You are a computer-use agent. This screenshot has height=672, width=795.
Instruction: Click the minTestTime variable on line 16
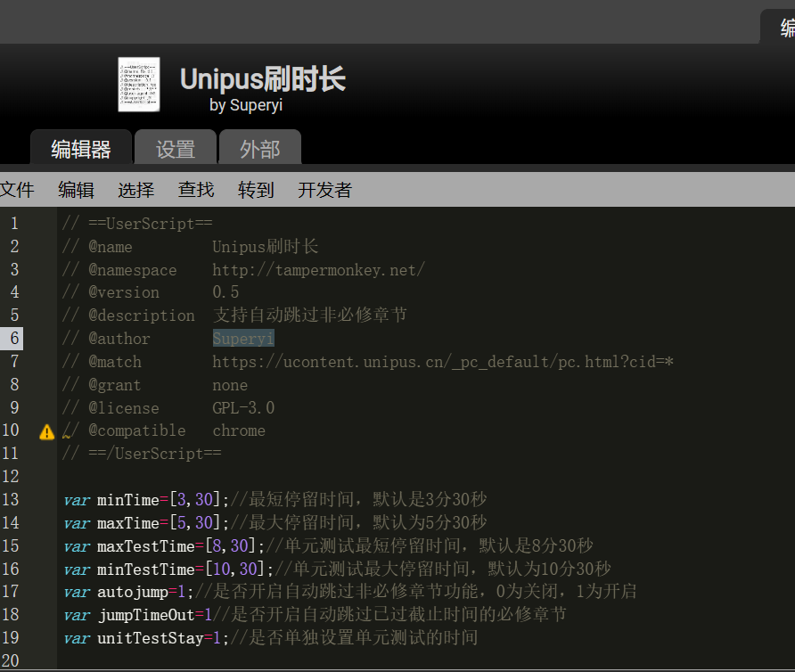146,569
